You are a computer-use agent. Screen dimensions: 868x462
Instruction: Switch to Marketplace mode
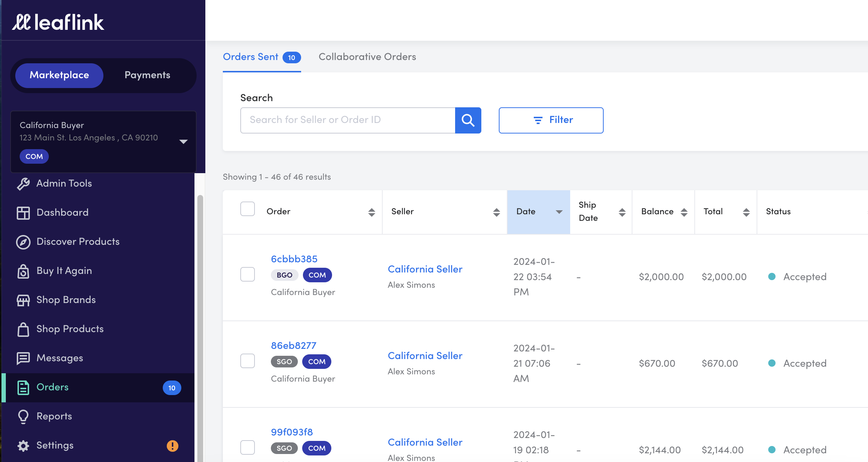59,75
